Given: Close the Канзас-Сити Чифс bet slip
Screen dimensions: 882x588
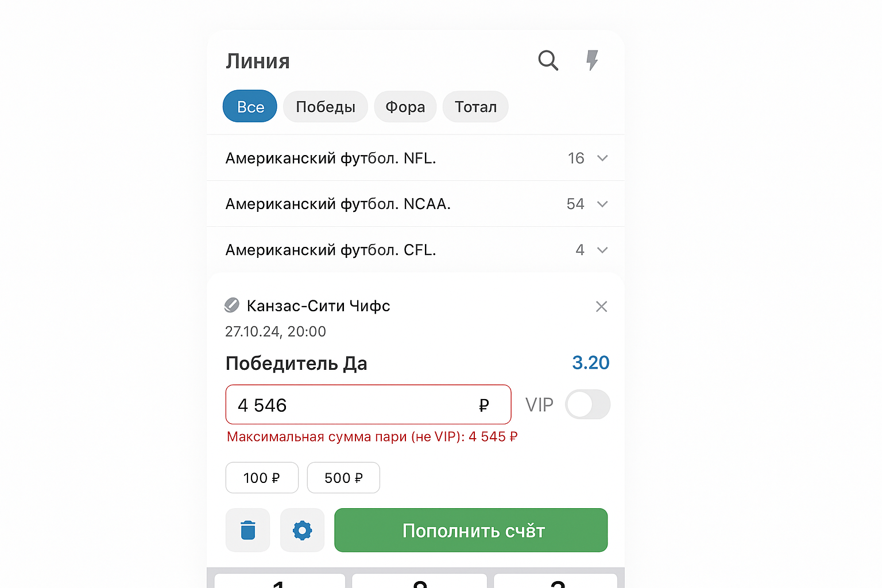Looking at the screenshot, I should tap(601, 307).
